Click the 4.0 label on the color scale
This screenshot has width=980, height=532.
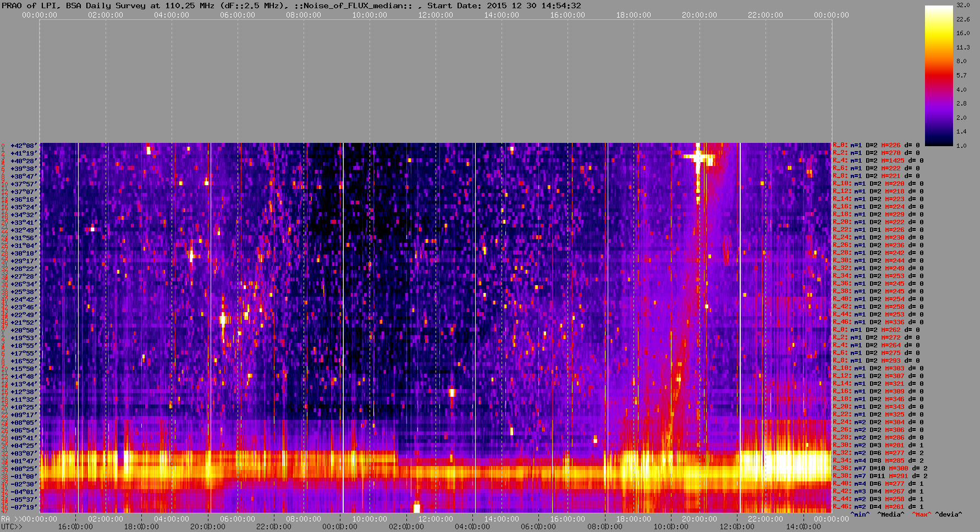961,90
